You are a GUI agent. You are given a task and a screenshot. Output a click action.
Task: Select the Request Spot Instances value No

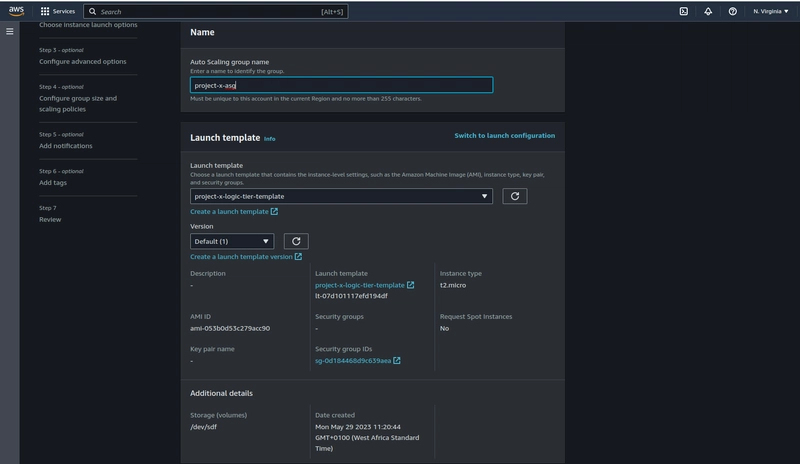pyautogui.click(x=444, y=328)
